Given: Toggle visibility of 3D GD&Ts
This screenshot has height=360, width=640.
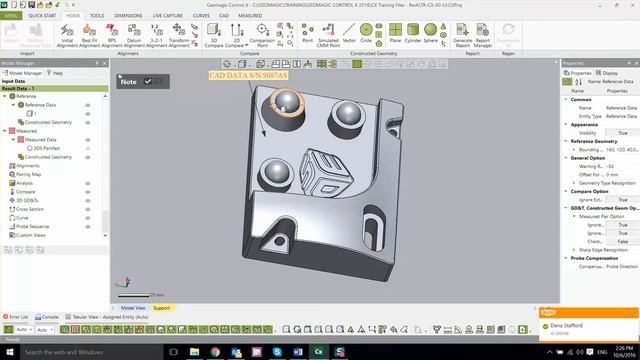Looking at the screenshot, I should pos(88,200).
